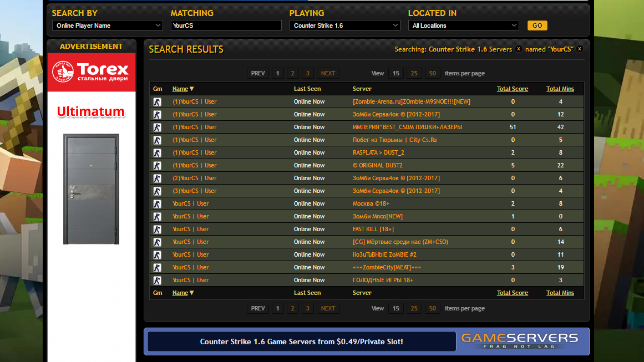Open server FAST KILL [18+]
Viewport: 644px width, 362px height.
coord(373,229)
